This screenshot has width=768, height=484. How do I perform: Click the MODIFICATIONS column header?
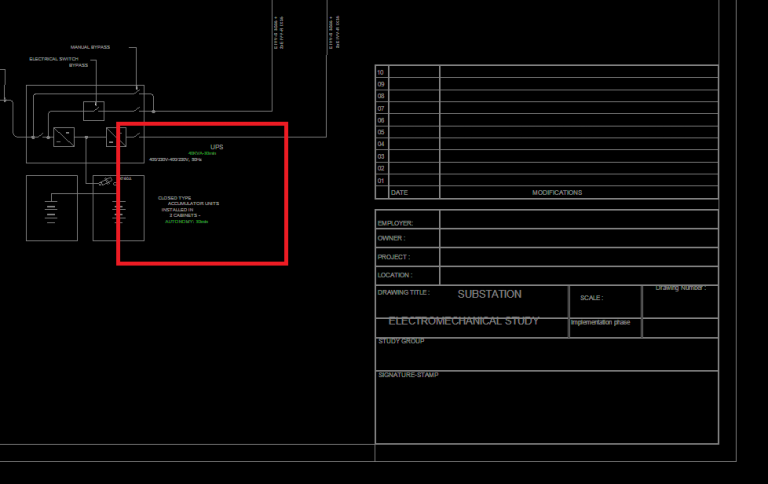click(557, 192)
